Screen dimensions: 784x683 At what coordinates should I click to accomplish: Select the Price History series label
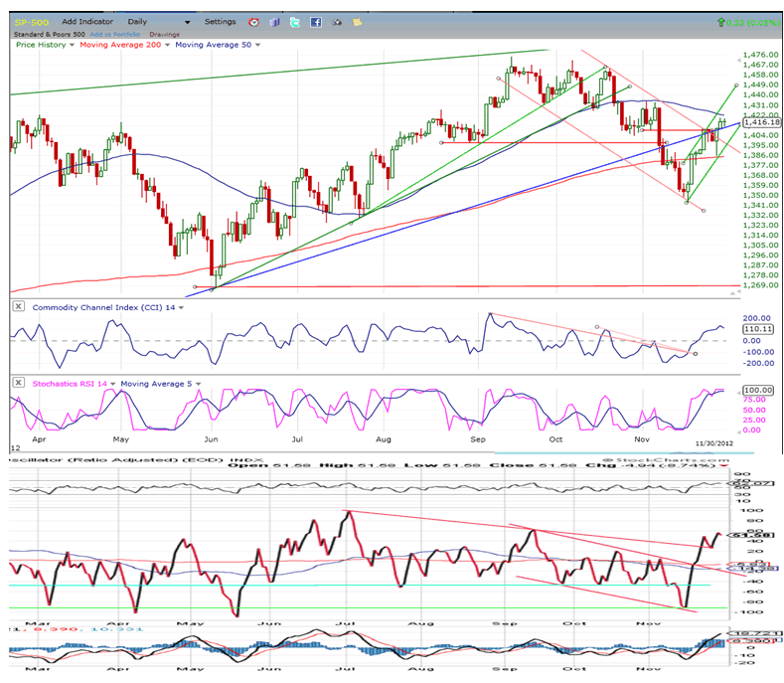pyautogui.click(x=41, y=45)
